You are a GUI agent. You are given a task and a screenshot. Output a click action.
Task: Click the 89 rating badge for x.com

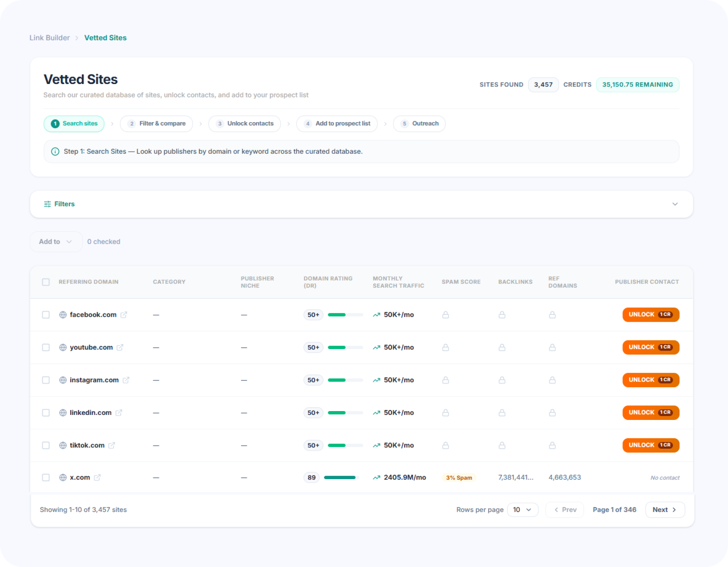(x=312, y=477)
